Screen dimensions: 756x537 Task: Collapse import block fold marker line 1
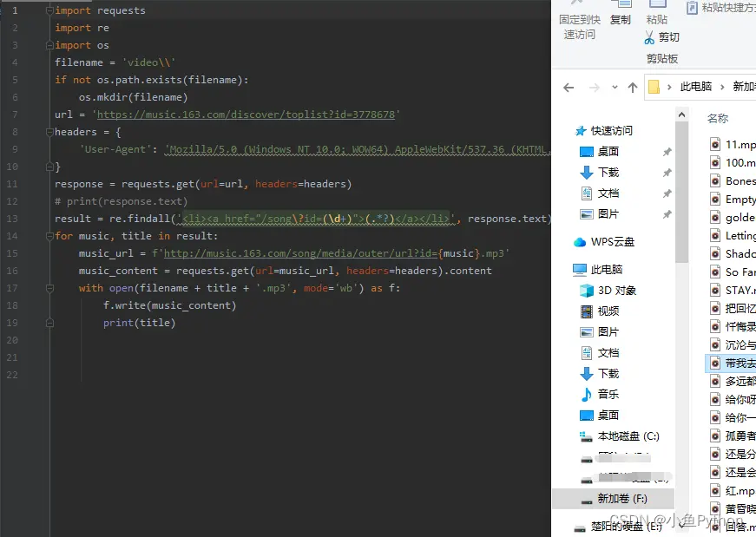coord(49,10)
